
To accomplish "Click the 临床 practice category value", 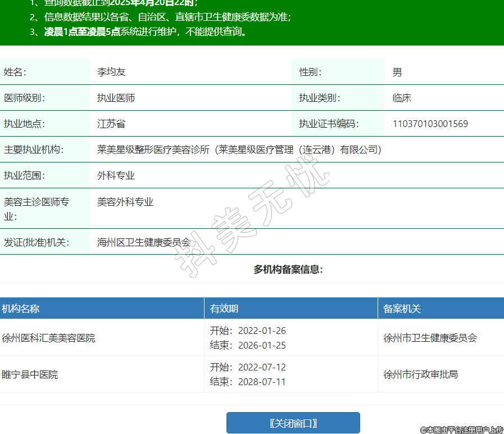I will pos(402,98).
